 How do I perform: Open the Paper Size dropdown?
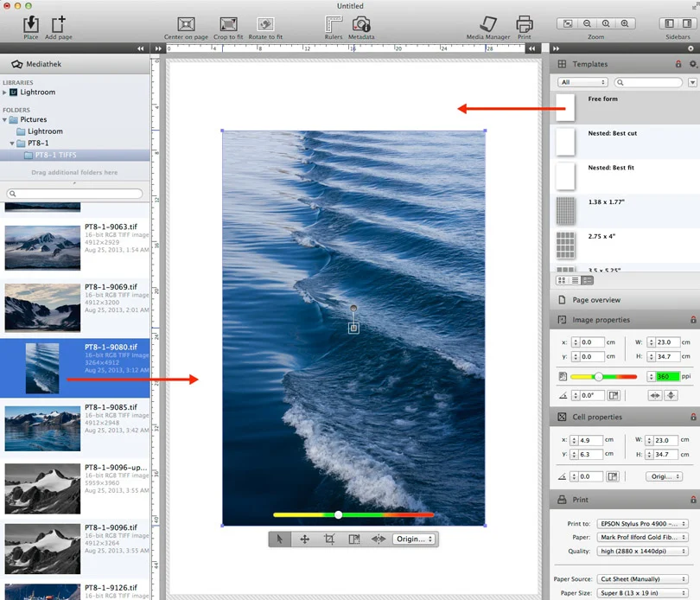pyautogui.click(x=642, y=593)
